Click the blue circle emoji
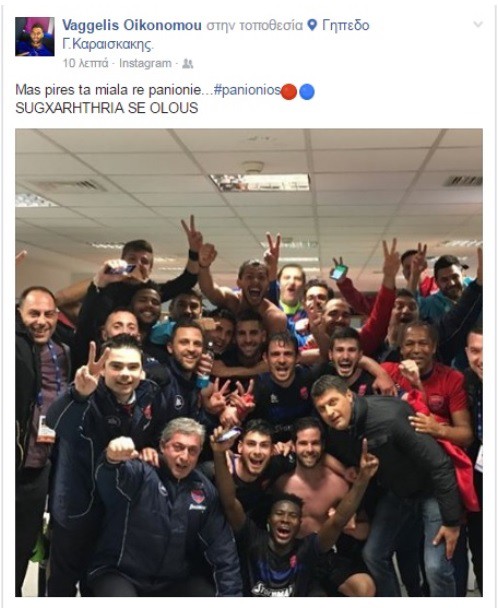Viewport: 498px width, 612px height. point(307,92)
